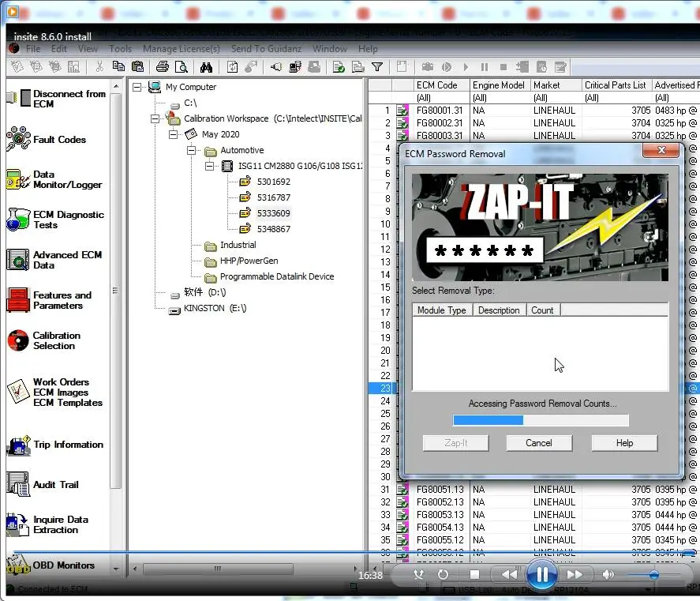The height and width of the screenshot is (601, 700).
Task: Collapse the My Computer tree node
Action: pos(137,87)
